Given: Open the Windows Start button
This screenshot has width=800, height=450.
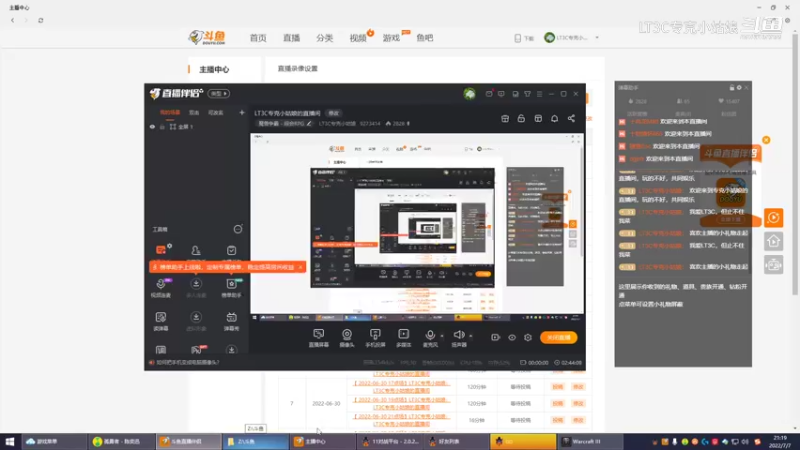Looking at the screenshot, I should pyautogui.click(x=10, y=441).
